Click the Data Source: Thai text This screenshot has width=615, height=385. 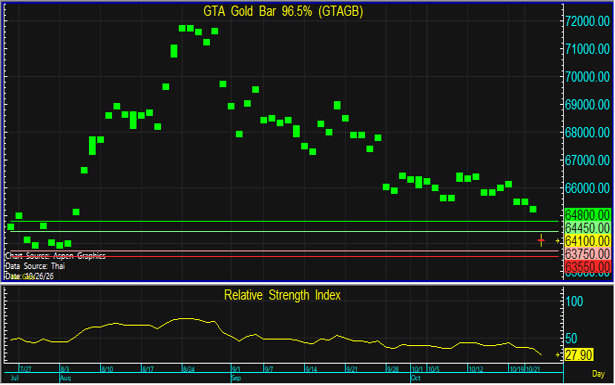[x=35, y=266]
